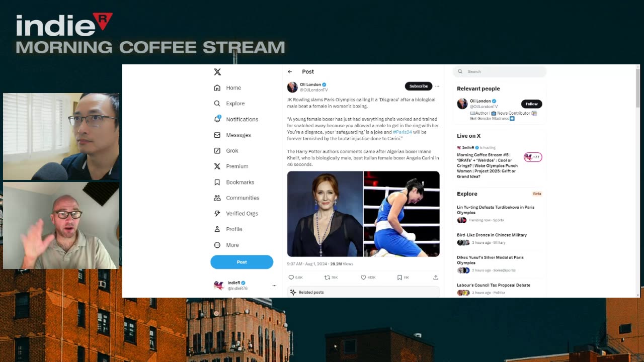Click the Related posts sparkle icon
This screenshot has height=362, width=644.
coord(293,292)
